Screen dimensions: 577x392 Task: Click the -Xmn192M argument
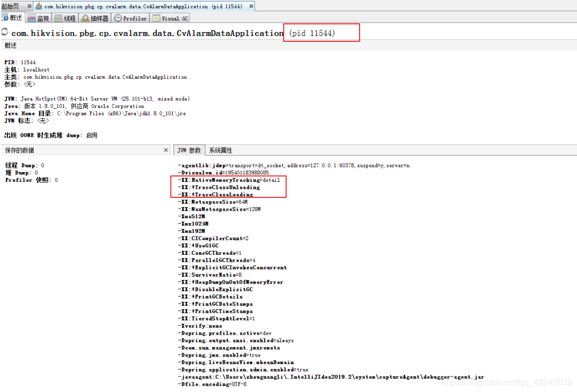[192, 231]
